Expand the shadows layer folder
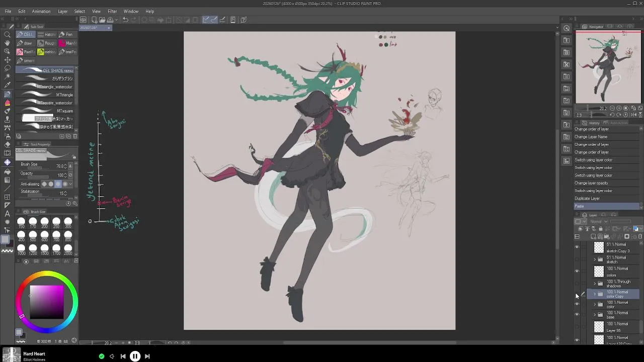 point(595,284)
